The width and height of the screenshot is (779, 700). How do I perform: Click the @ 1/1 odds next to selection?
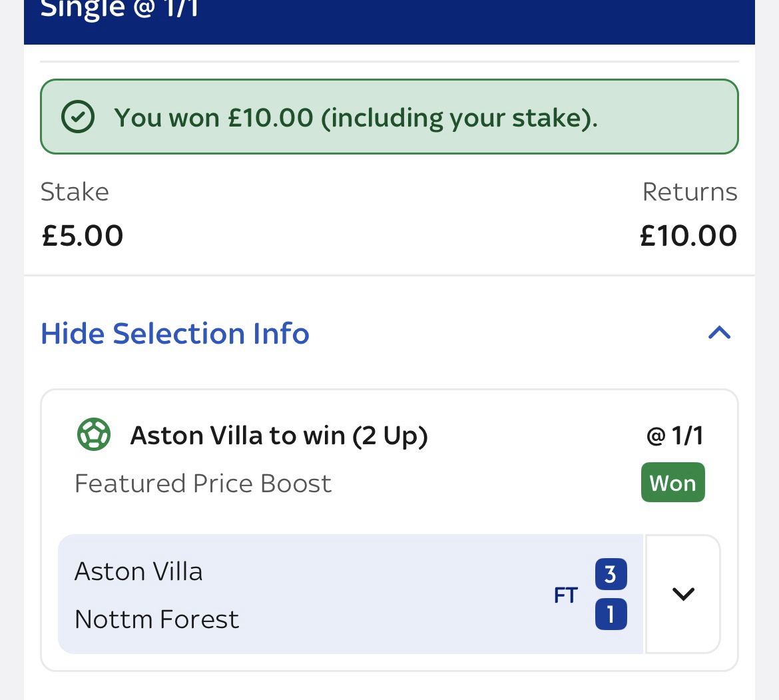pyautogui.click(x=674, y=436)
